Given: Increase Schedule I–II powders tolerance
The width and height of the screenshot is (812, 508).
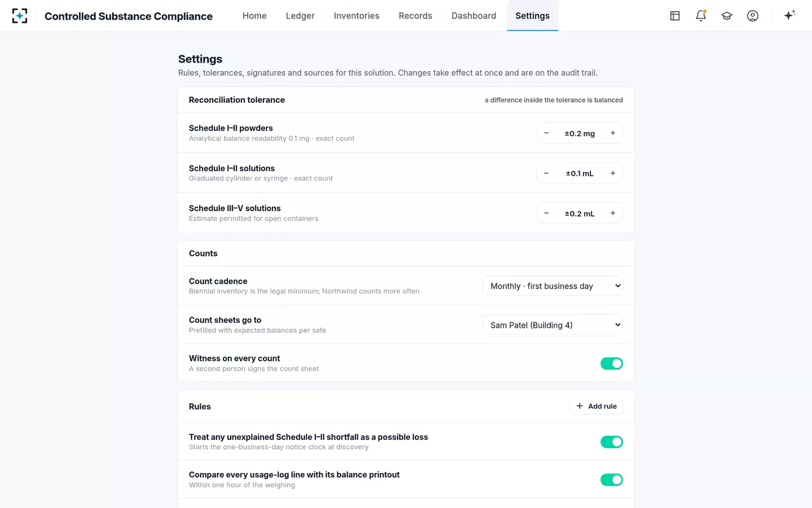Looking at the screenshot, I should (613, 133).
